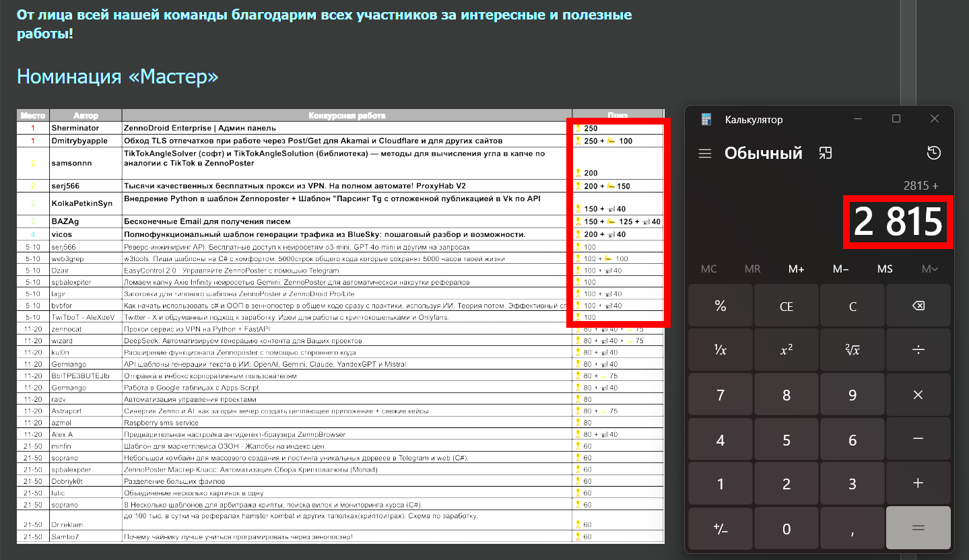Click the division key
The width and height of the screenshot is (969, 560).
(x=918, y=350)
